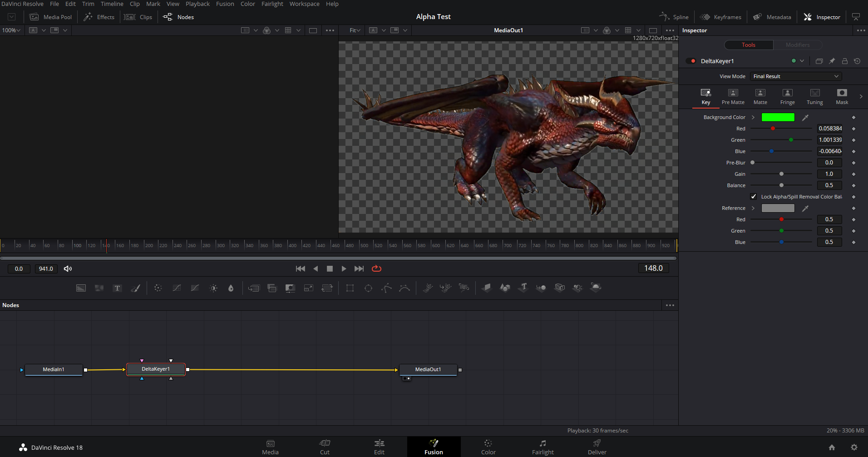The width and height of the screenshot is (868, 457).
Task: Switch to the Pre Matte tab
Action: pos(733,97)
